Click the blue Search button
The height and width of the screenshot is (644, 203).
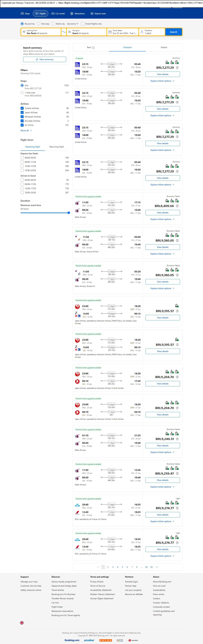pos(174,32)
